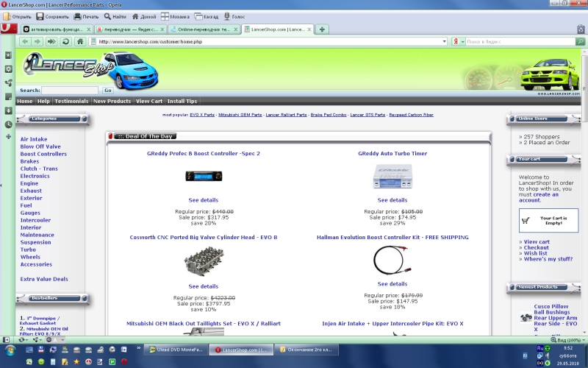The width and height of the screenshot is (588, 368).
Task: Open the Help menu item on site
Action: [x=43, y=101]
